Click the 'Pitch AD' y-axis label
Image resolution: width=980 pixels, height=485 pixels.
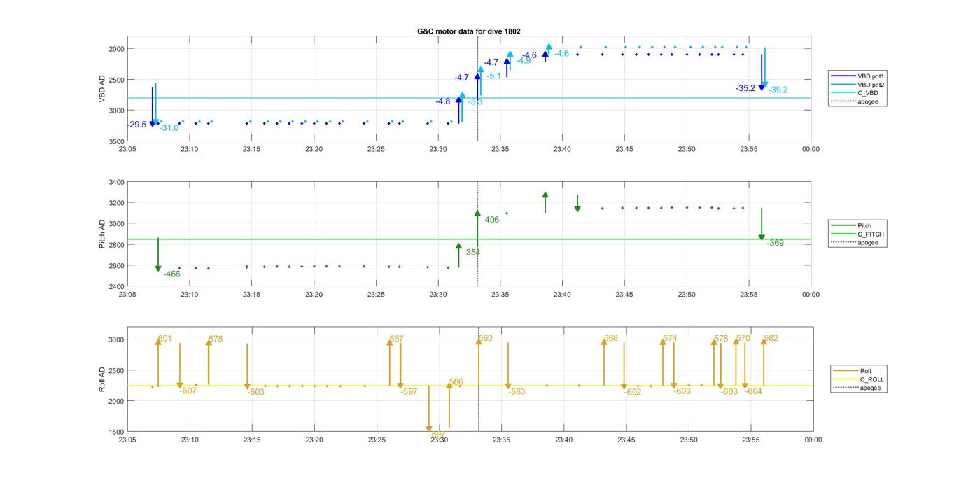[102, 234]
